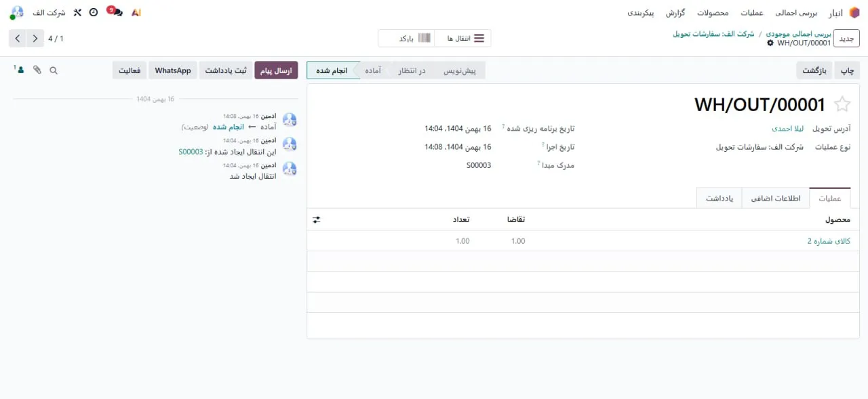
Task: Open the admin user avatar menu
Action: pos(17,12)
